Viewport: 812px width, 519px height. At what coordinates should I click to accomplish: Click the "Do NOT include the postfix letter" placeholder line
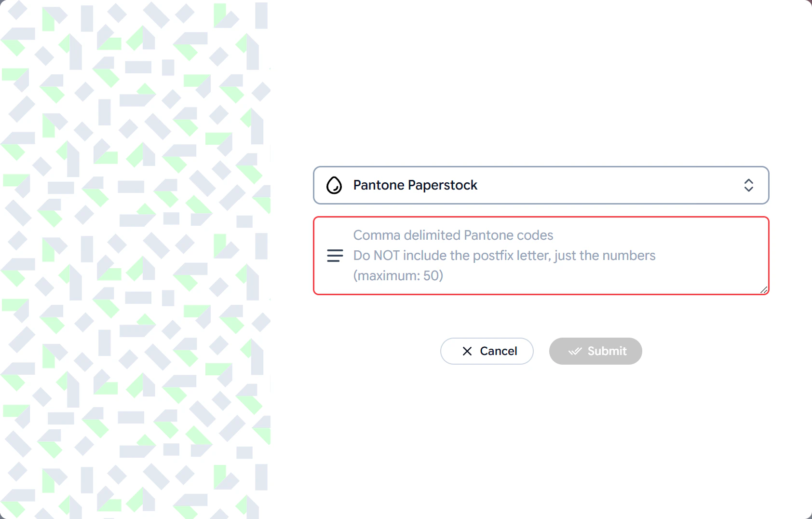(x=504, y=256)
